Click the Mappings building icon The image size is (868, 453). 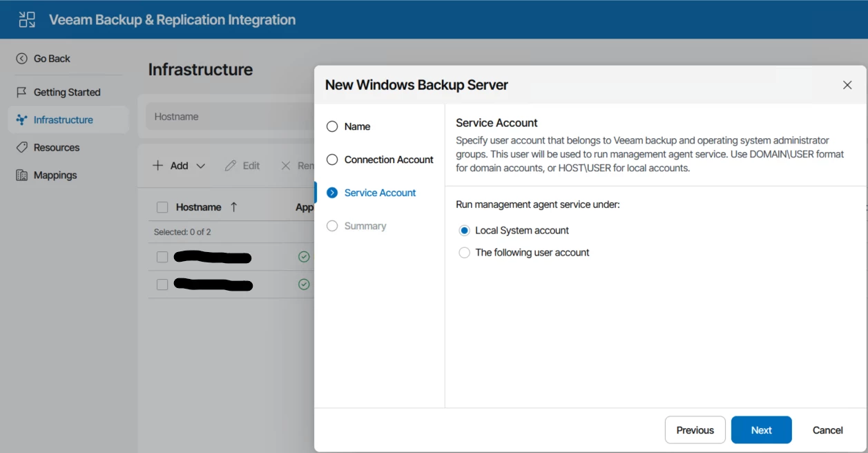21,175
